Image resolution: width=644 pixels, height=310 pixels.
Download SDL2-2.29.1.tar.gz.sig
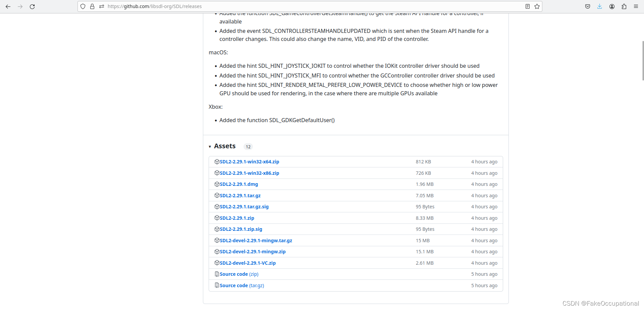coord(244,207)
